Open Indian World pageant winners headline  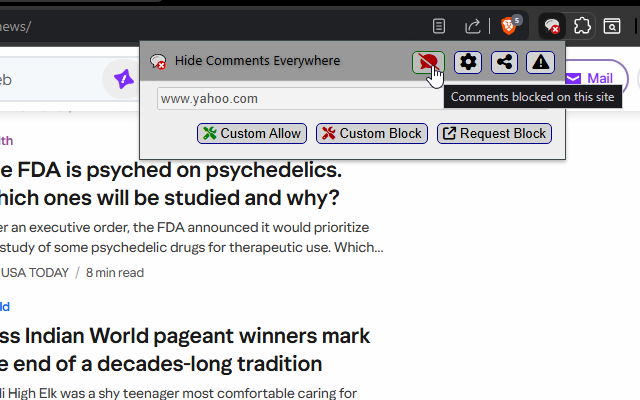(184, 350)
